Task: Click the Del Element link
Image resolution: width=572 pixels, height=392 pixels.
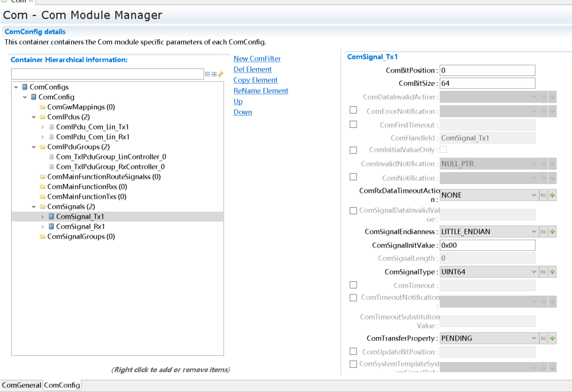Action: pyautogui.click(x=252, y=69)
